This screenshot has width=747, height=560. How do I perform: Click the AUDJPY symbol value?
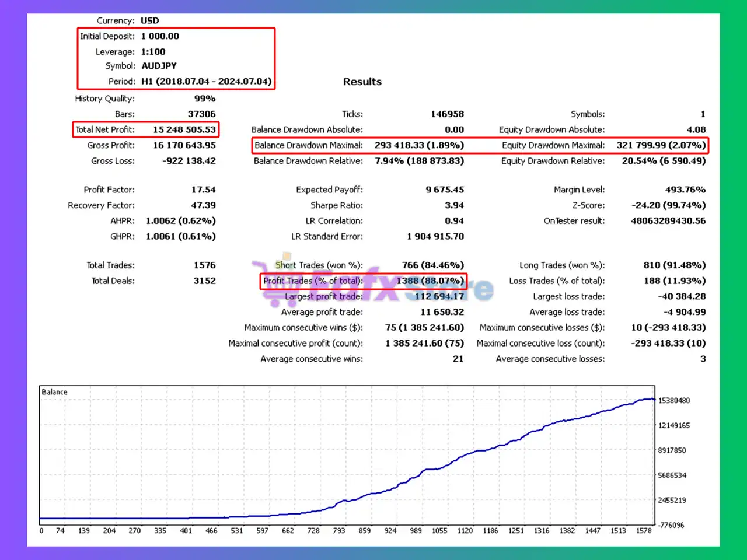[159, 66]
